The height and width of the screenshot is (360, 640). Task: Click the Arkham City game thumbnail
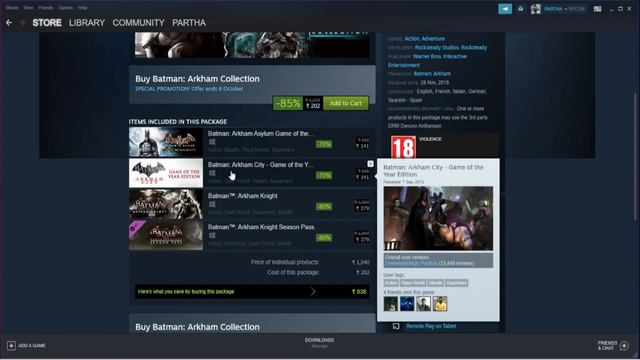tap(166, 173)
